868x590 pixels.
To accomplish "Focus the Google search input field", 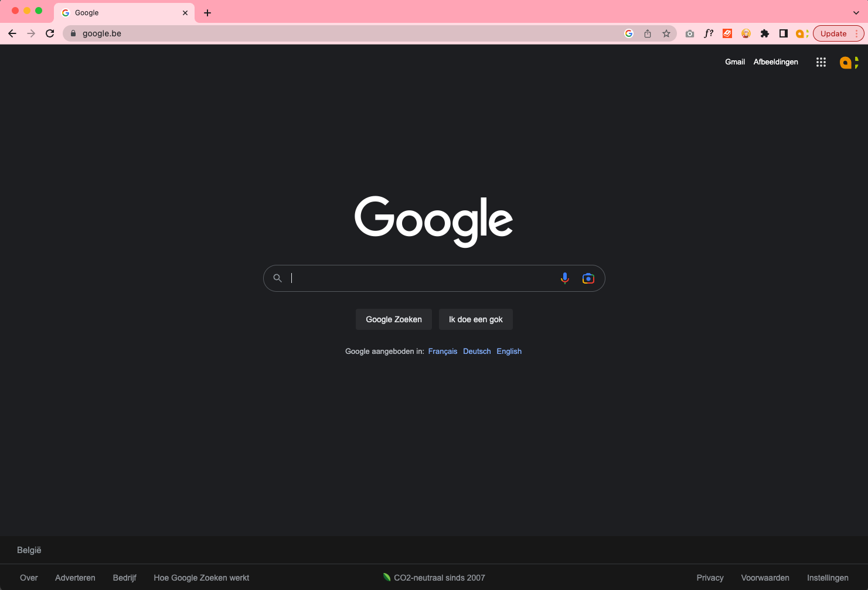I will [422, 278].
